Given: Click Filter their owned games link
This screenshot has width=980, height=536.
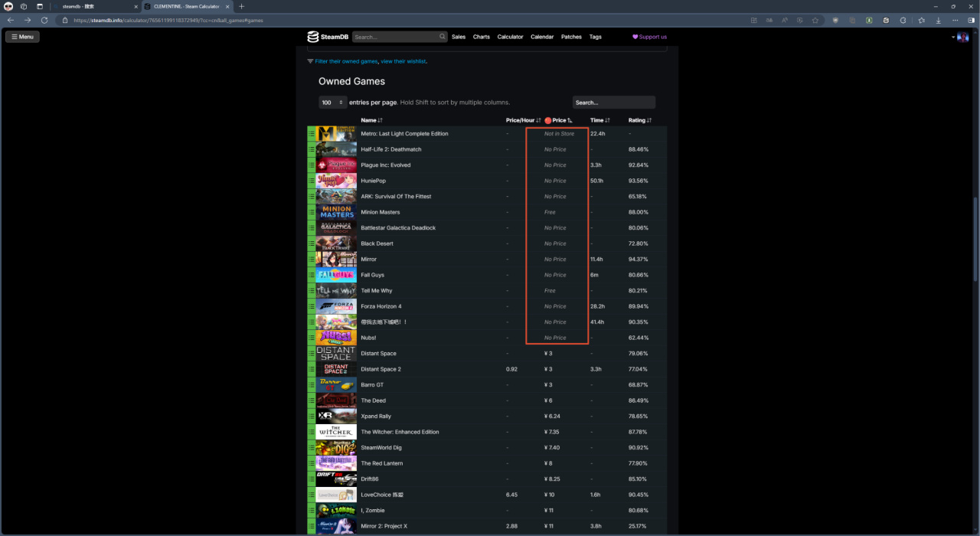Looking at the screenshot, I should (x=346, y=61).
